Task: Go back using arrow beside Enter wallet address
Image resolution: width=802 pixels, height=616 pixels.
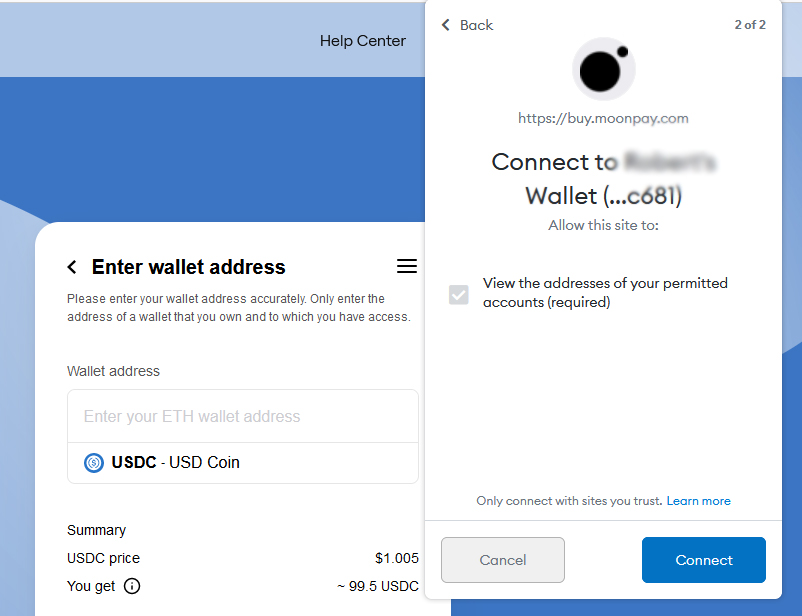Action: pos(72,267)
